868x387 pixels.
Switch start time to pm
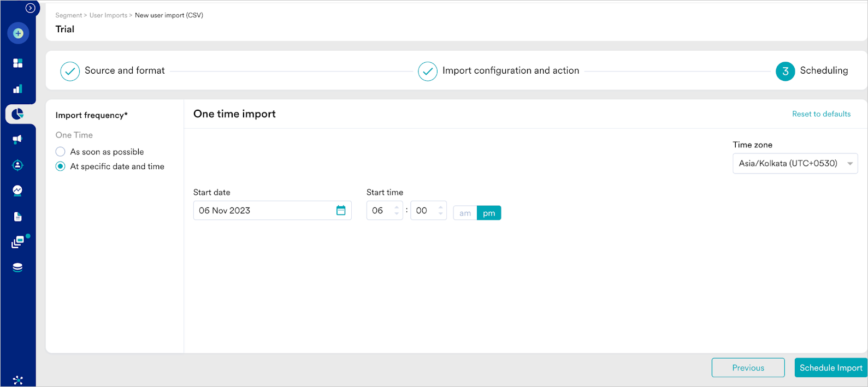[x=489, y=213]
